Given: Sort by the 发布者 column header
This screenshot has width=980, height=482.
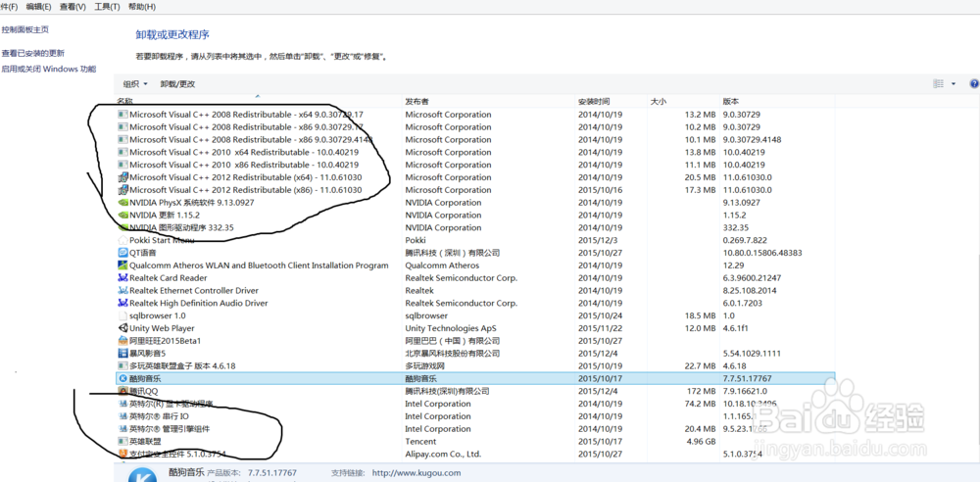Looking at the screenshot, I should (x=489, y=101).
